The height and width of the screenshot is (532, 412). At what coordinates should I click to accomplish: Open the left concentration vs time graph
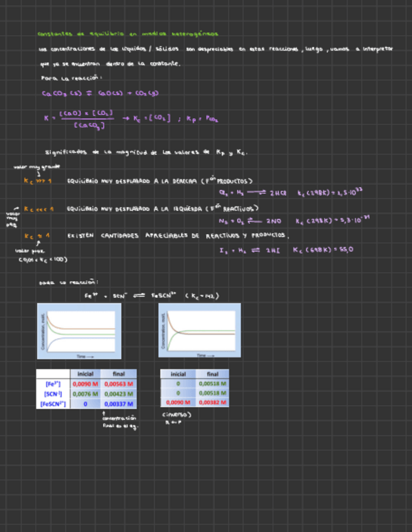[x=78, y=330]
